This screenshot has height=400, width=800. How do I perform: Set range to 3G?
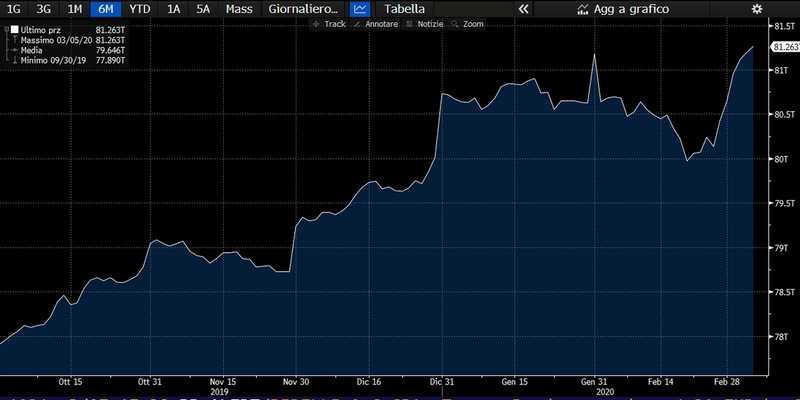tap(43, 9)
